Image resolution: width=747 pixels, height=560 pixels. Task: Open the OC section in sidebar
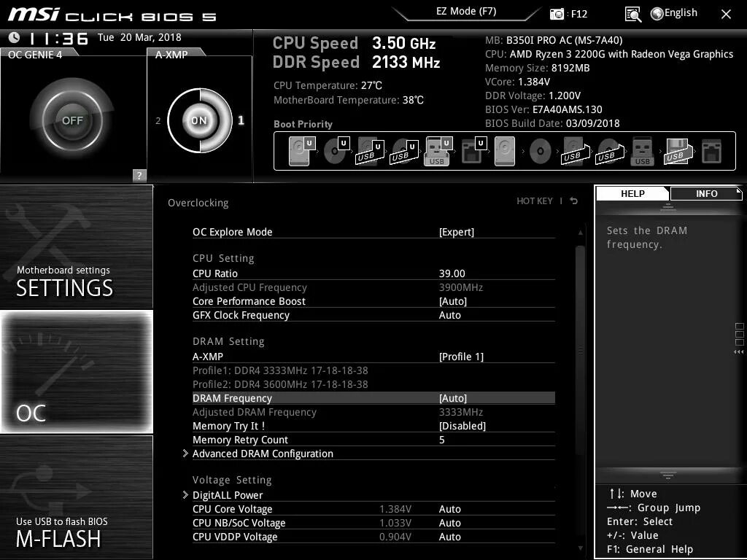pyautogui.click(x=76, y=371)
